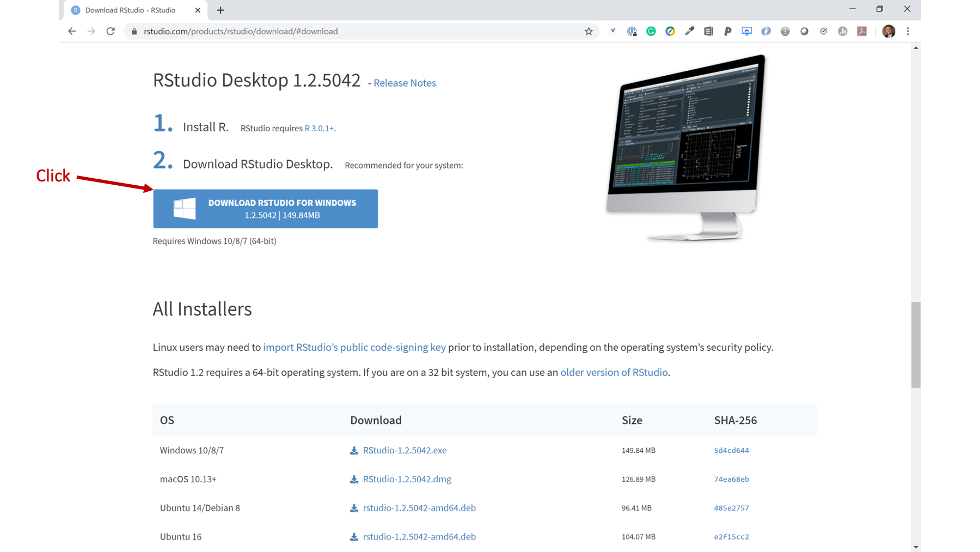Screen dimensions: 980x552
Task: Download RStudio-1.2.5042.exe for Windows
Action: click(405, 450)
